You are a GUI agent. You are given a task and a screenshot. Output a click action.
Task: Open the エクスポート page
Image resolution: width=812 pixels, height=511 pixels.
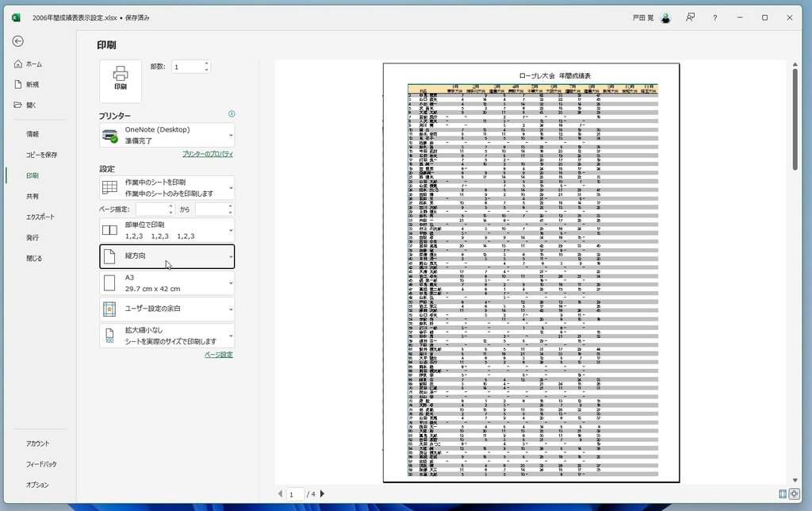tap(40, 217)
